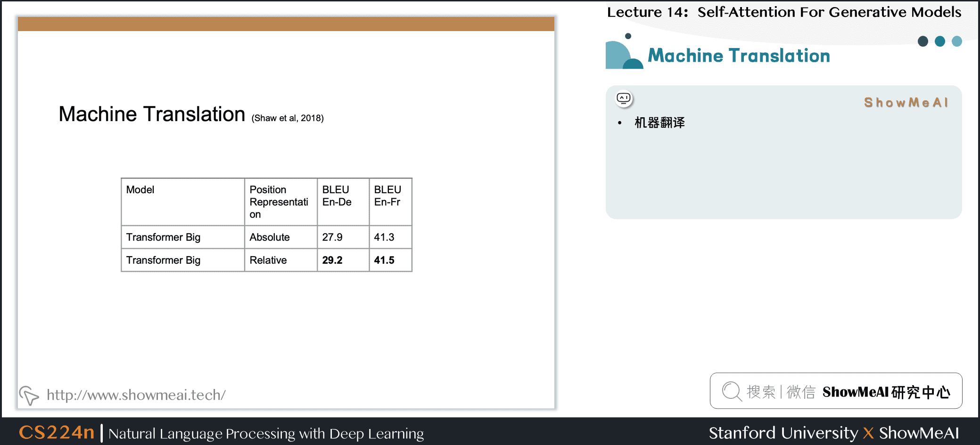
Task: Click the dark navy dot at top right
Action: (923, 41)
